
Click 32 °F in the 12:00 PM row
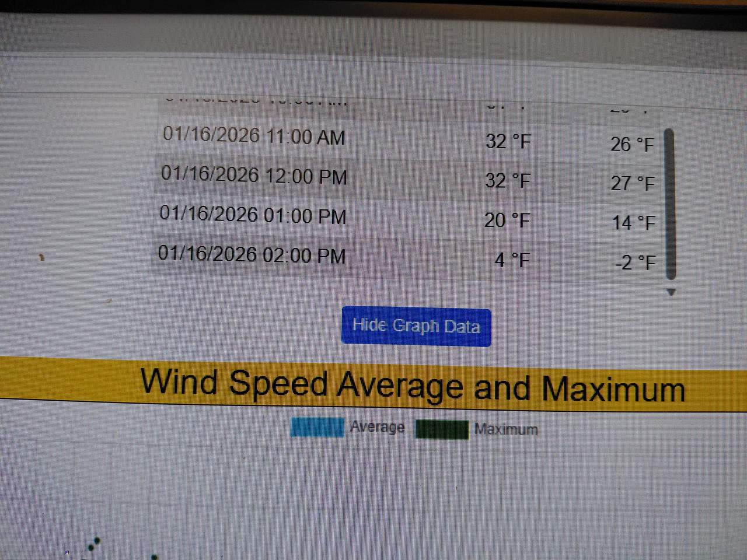[x=507, y=181]
